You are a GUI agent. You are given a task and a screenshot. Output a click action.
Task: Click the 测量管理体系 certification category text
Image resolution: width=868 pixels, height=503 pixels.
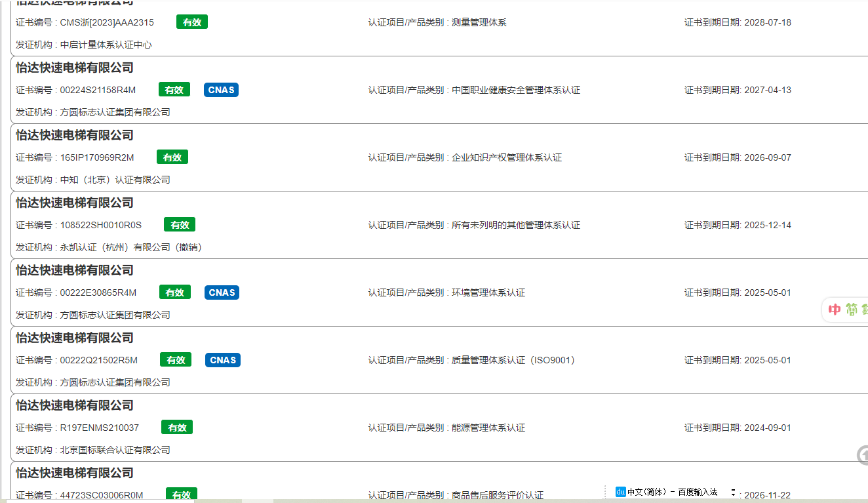point(479,22)
